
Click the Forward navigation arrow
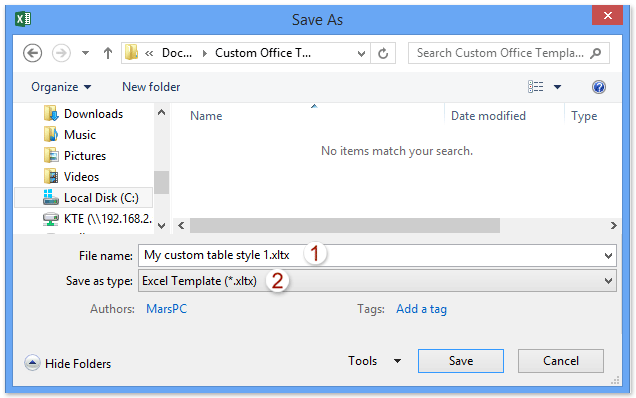pos(61,53)
